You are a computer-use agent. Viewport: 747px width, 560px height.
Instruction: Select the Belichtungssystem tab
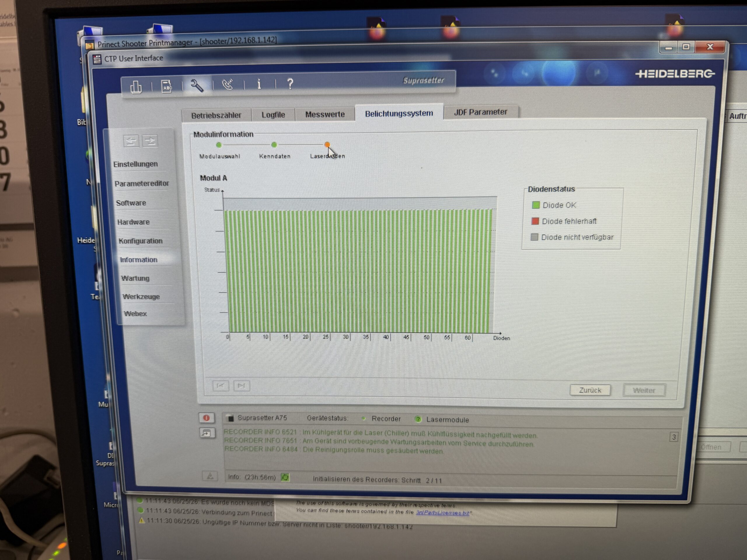click(x=399, y=113)
